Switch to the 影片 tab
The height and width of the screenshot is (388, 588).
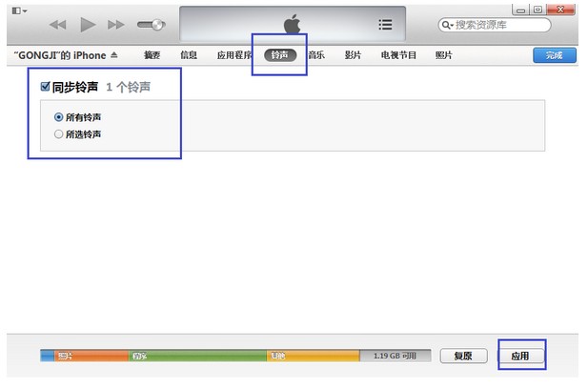[x=353, y=55]
